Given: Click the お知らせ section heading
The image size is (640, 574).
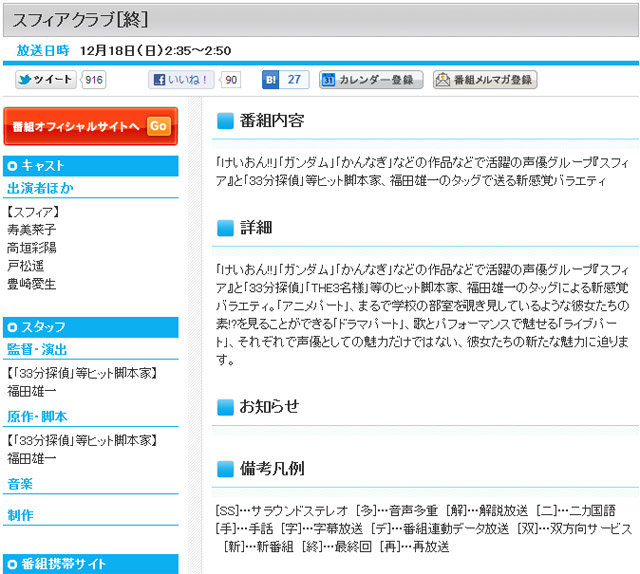Looking at the screenshot, I should point(269,407).
